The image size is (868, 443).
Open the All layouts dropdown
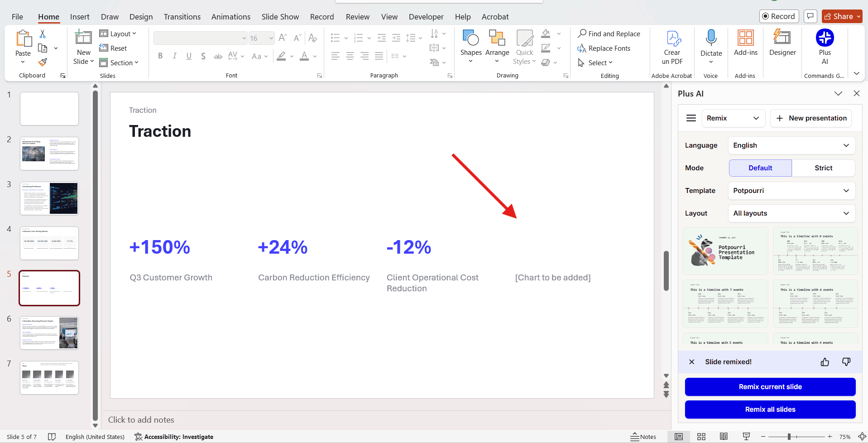[x=791, y=213]
